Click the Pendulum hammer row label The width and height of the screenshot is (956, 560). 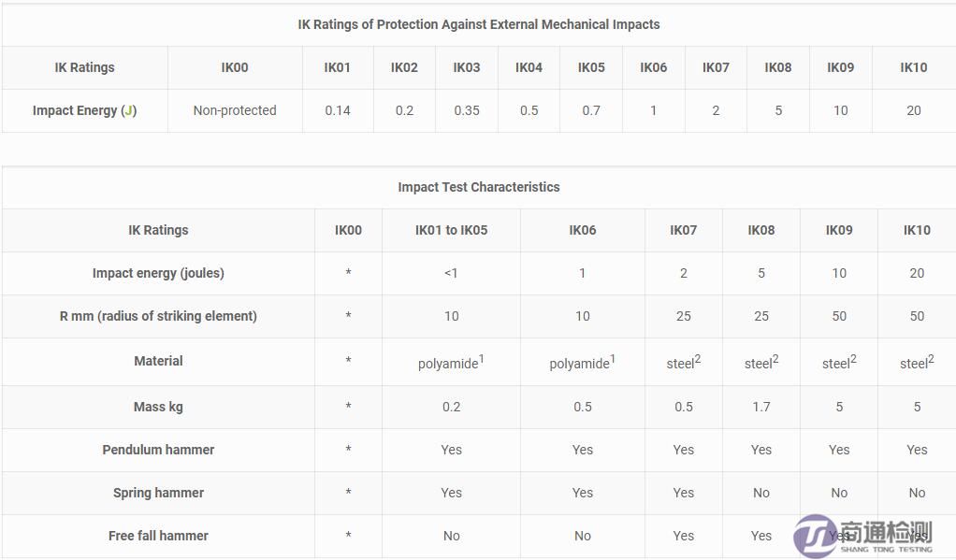158,450
